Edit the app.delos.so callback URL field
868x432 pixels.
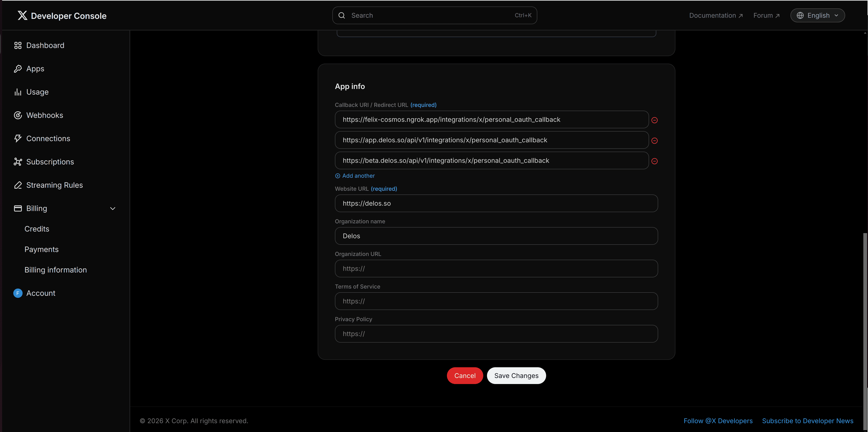(492, 140)
